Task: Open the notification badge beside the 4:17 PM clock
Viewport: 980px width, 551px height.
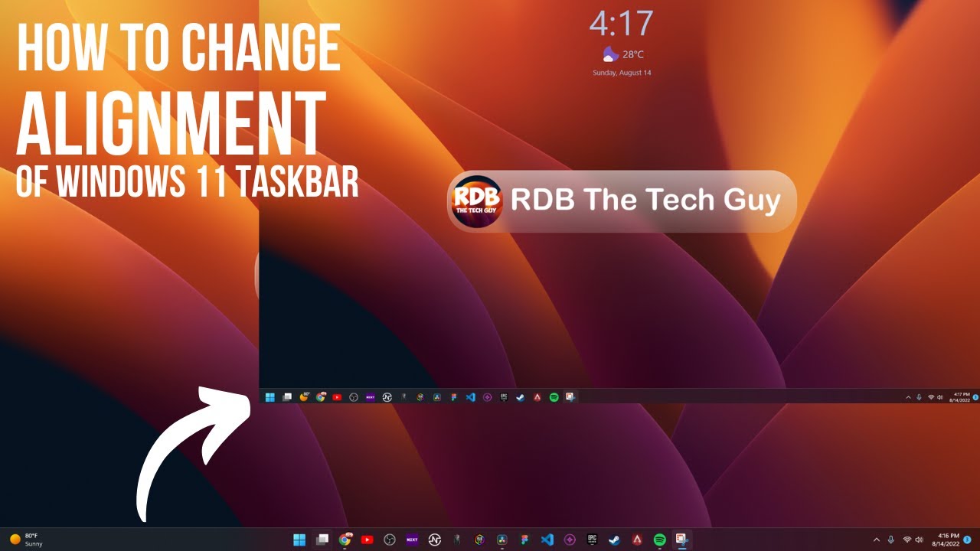Action: tap(975, 397)
